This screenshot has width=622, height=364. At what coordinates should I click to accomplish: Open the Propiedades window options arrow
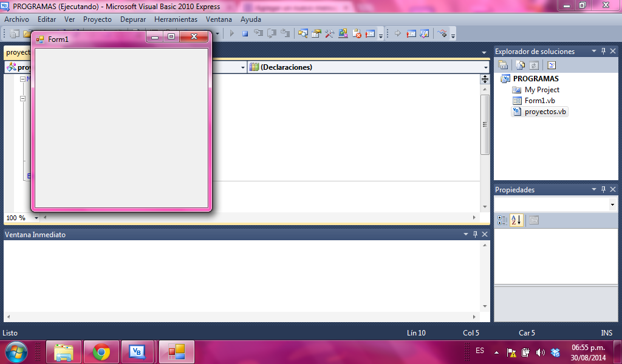[x=594, y=189]
